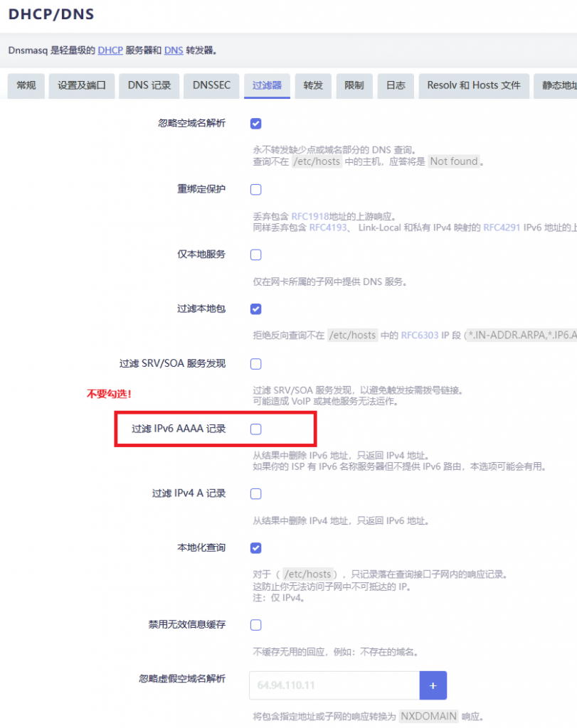Image resolution: width=577 pixels, height=728 pixels.
Task: Open the 日志 tab
Action: coord(396,85)
